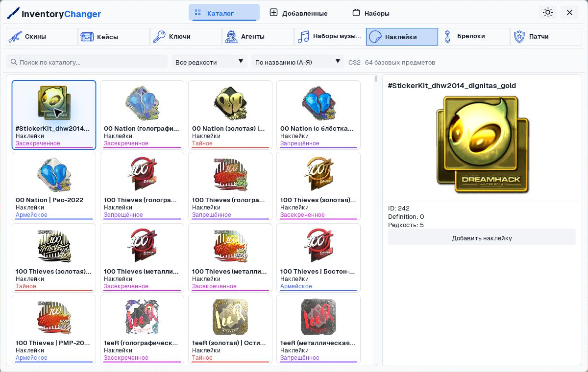The image size is (588, 372).
Task: Open the По названию (А-Я) sort dropdown
Action: click(298, 62)
